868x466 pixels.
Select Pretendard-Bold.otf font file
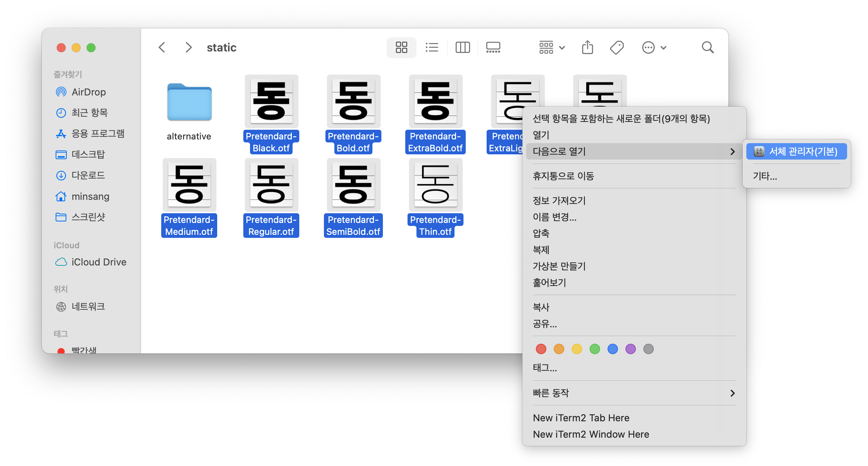353,114
